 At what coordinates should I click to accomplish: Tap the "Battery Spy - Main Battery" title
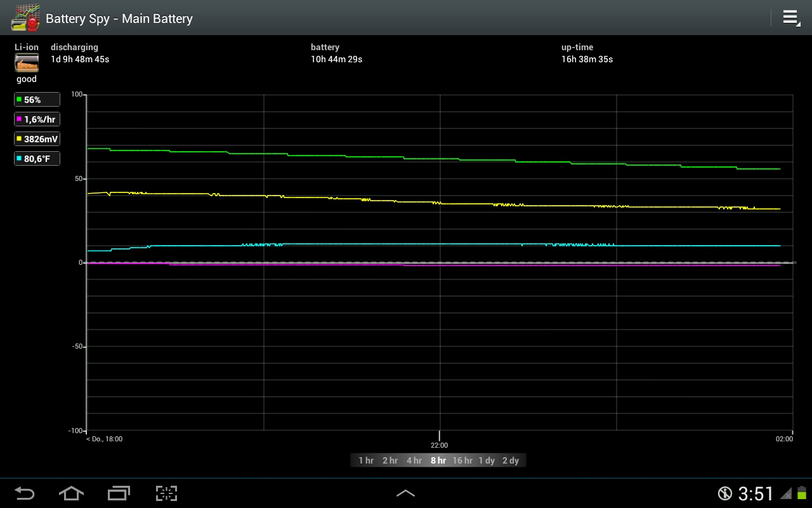point(119,18)
